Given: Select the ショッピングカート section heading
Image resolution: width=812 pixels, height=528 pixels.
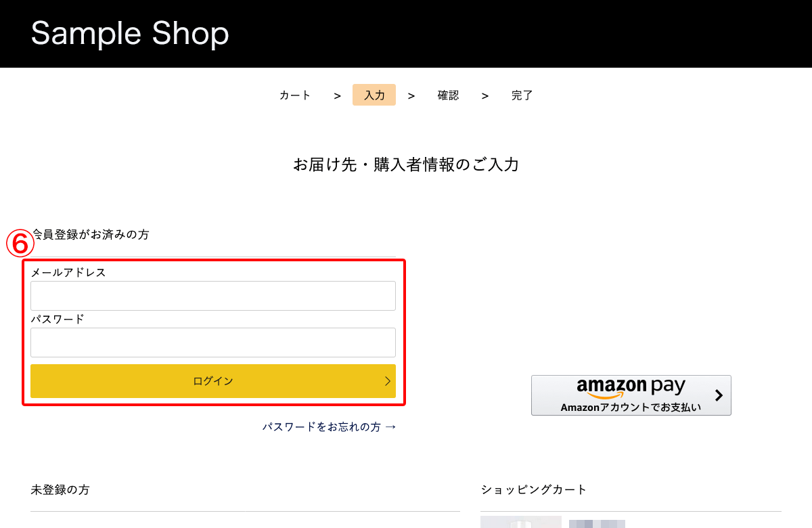Looking at the screenshot, I should point(534,489).
